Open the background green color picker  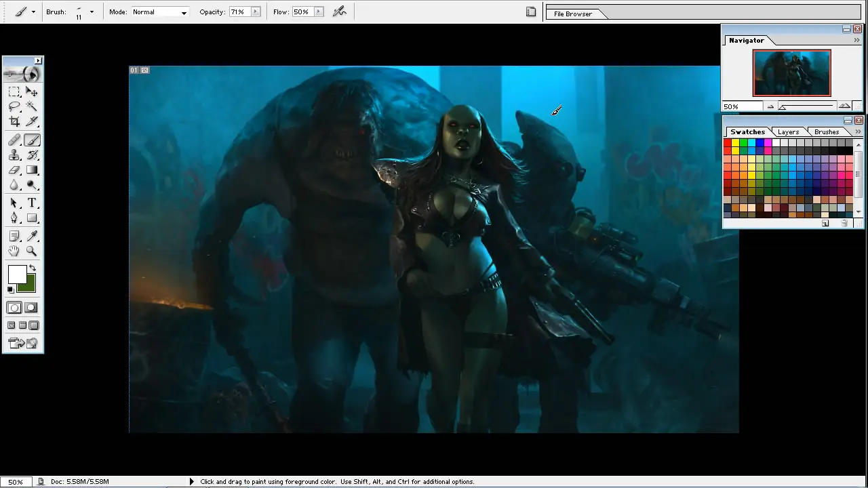pyautogui.click(x=29, y=285)
